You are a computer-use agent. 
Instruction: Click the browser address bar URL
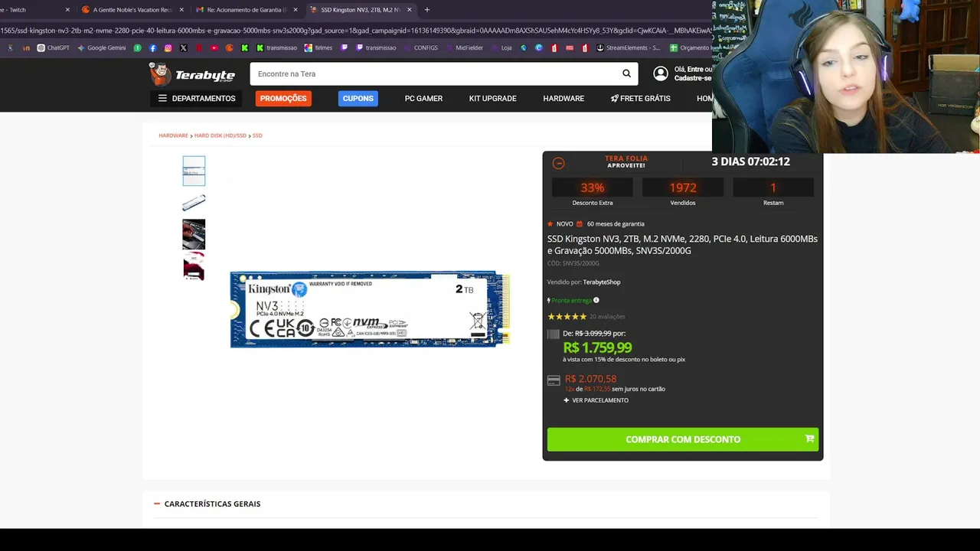[356, 31]
